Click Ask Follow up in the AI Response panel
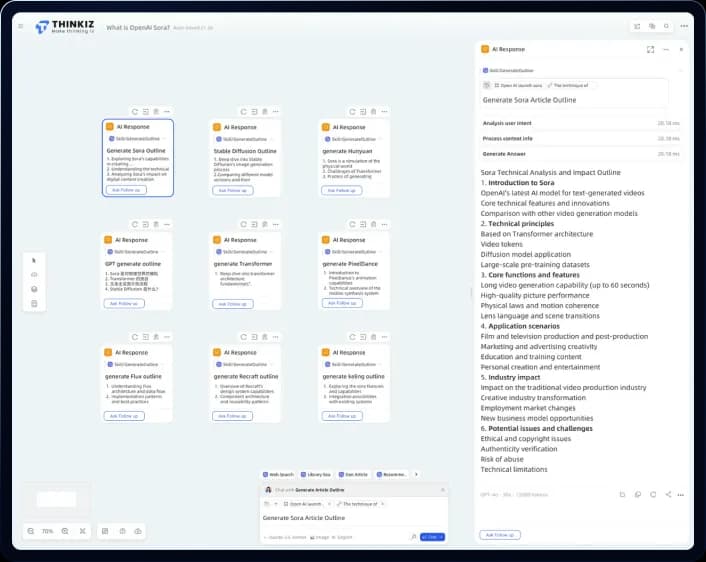Screen dimensions: 706x562 click(500, 535)
